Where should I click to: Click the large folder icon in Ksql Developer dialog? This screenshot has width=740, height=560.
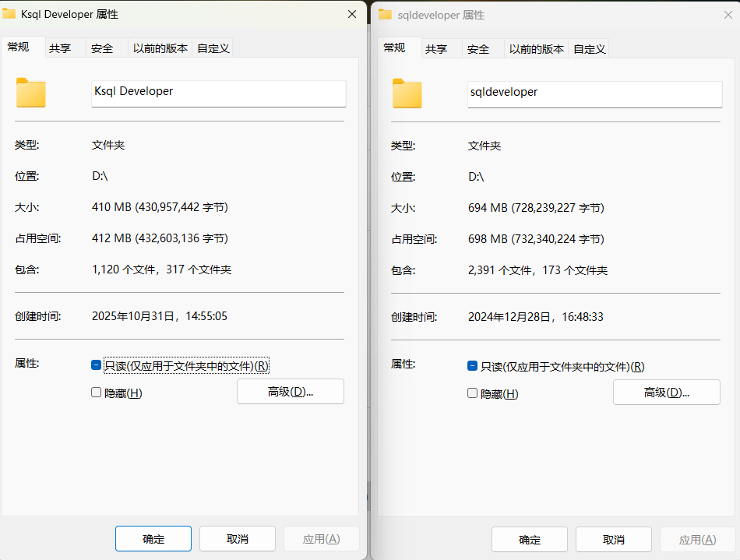pos(31,93)
